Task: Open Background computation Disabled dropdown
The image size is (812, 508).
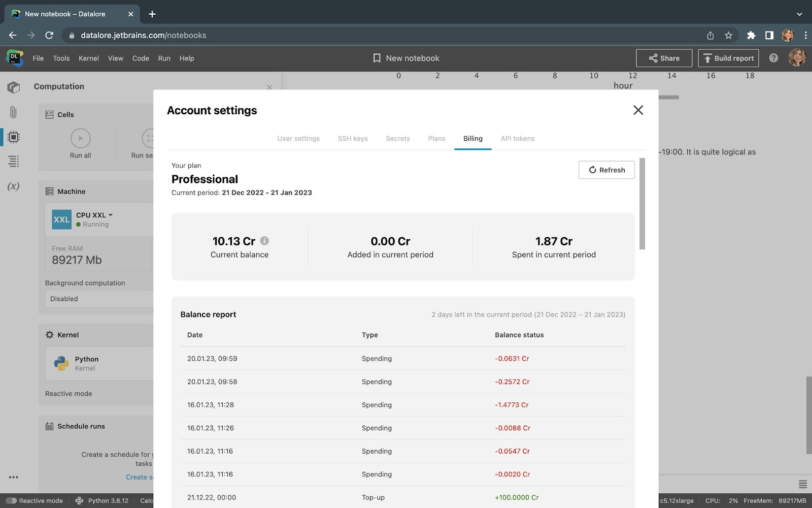Action: click(x=99, y=299)
